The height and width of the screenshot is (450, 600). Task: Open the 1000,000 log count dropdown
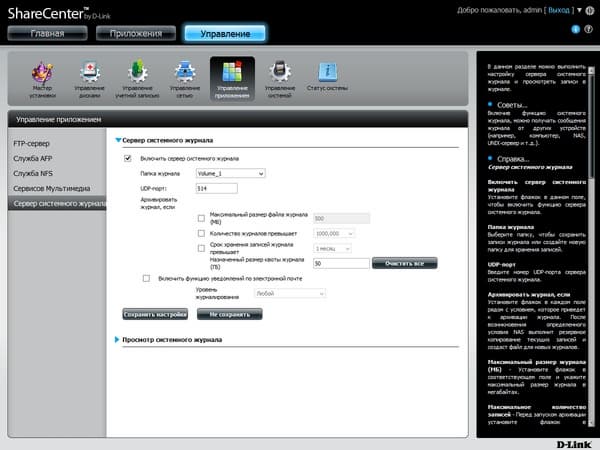pyautogui.click(x=334, y=233)
